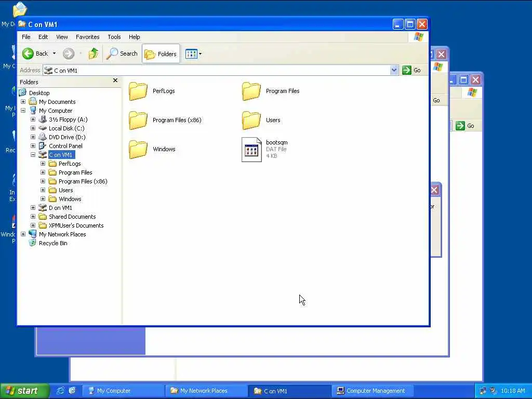The width and height of the screenshot is (532, 399).
Task: Open the Tools menu
Action: (114, 37)
